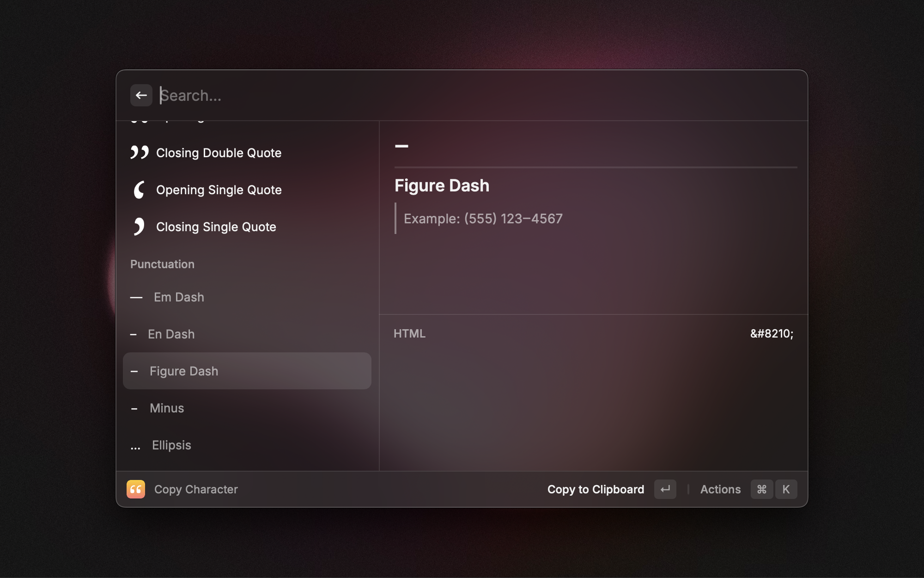Screen dimensions: 924x578
Task: Select the highlighted Figure Dash row
Action: pos(247,371)
